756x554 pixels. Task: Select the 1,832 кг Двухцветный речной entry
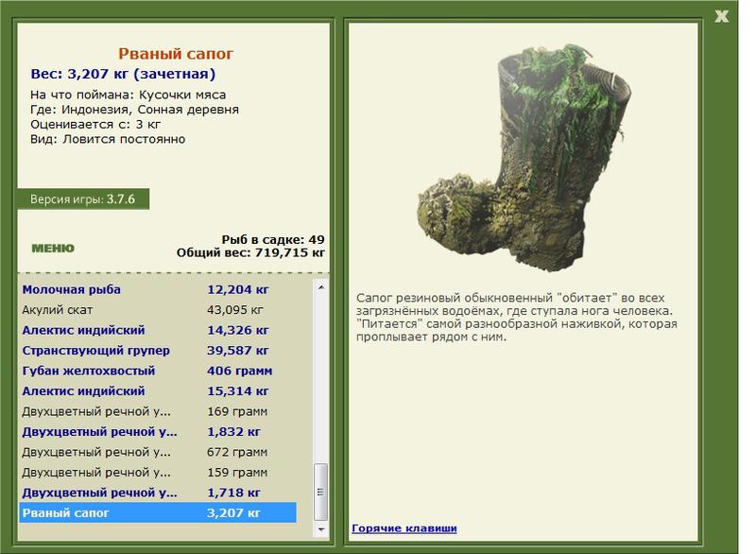[99, 432]
